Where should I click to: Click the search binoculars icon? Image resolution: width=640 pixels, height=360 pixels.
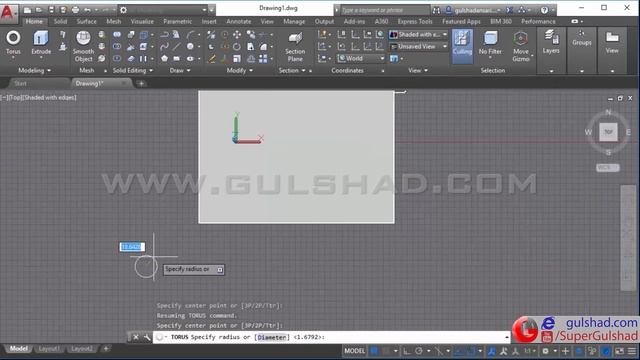[436, 10]
